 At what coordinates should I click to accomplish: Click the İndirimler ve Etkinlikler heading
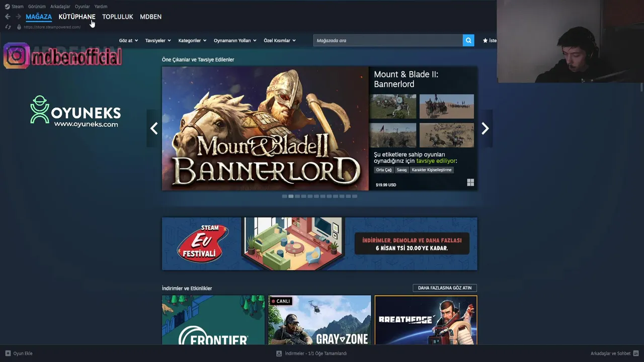[x=187, y=289]
